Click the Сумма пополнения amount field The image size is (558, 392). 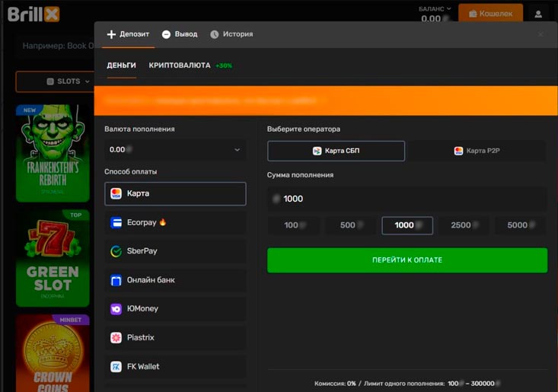407,199
